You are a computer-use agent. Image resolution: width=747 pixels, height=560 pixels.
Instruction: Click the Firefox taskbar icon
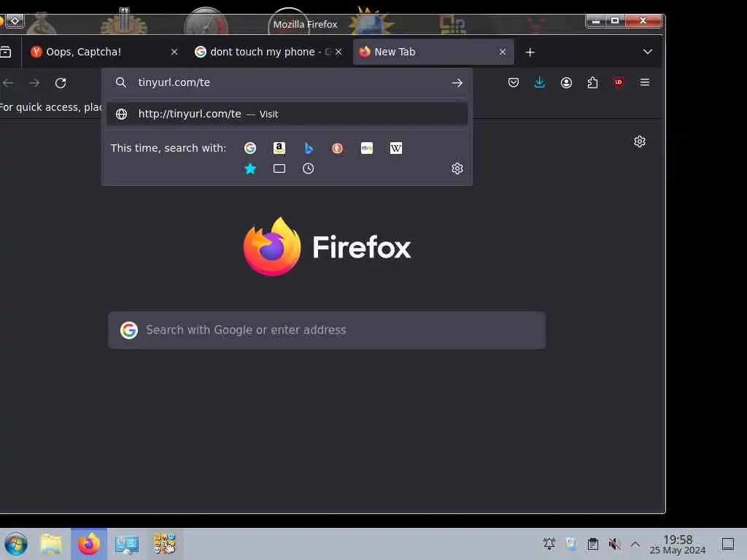click(x=89, y=544)
